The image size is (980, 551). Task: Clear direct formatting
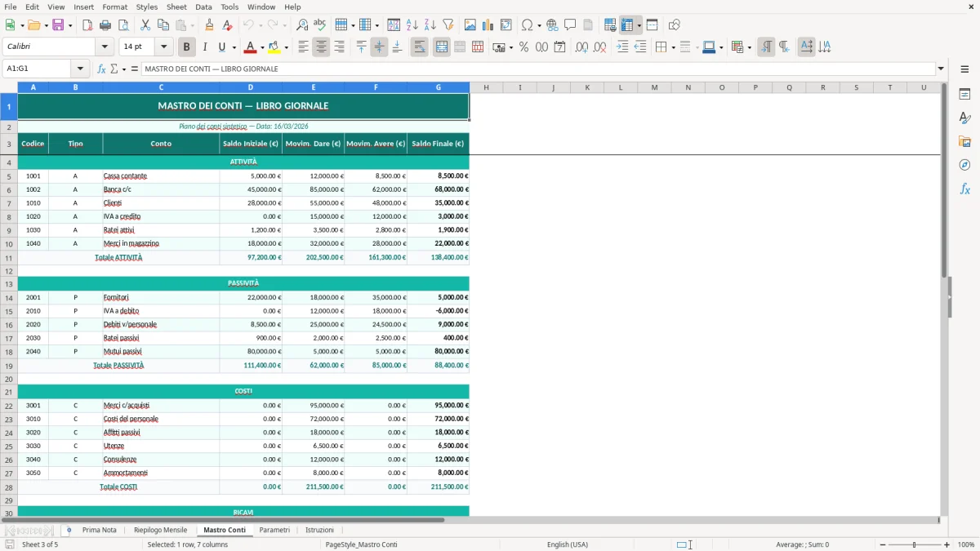(x=228, y=25)
